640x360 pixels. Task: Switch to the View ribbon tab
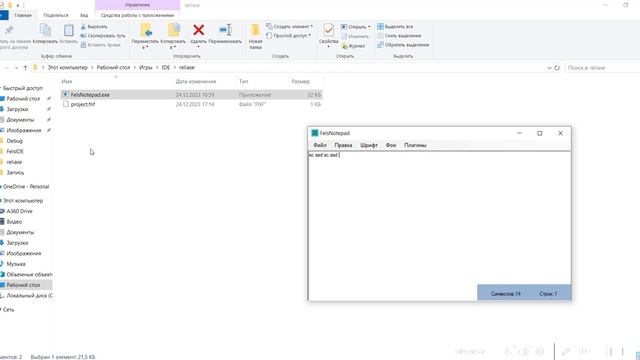click(84, 15)
